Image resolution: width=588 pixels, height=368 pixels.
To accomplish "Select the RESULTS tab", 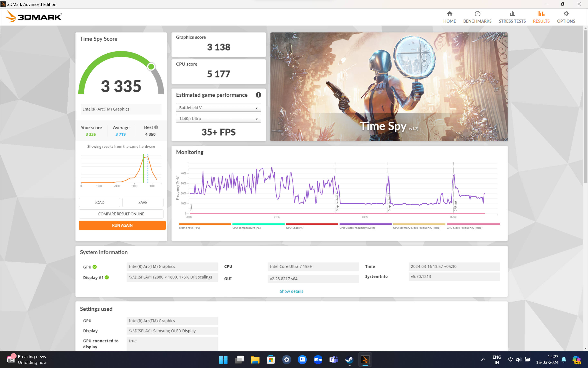I will click(541, 17).
